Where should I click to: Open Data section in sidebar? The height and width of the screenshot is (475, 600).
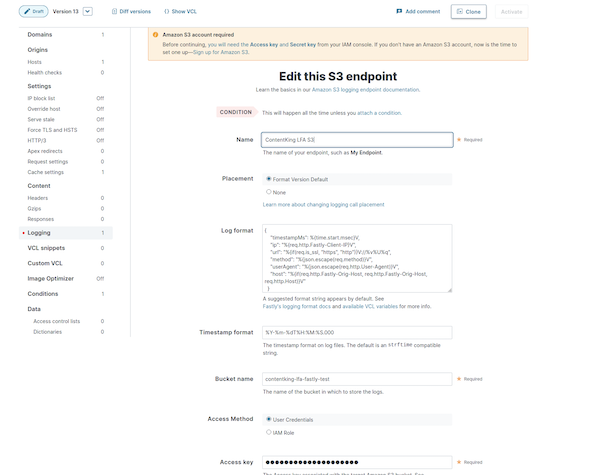pos(34,309)
